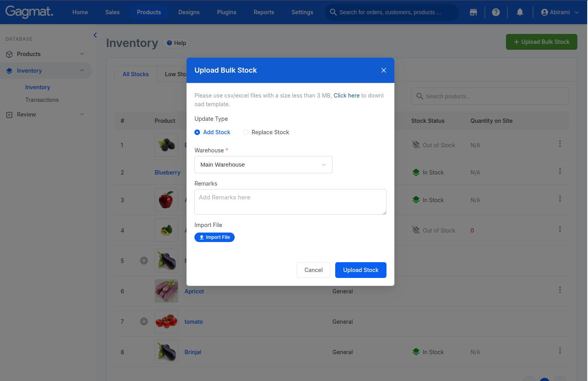Switch to the All Stocks tab

click(x=136, y=74)
